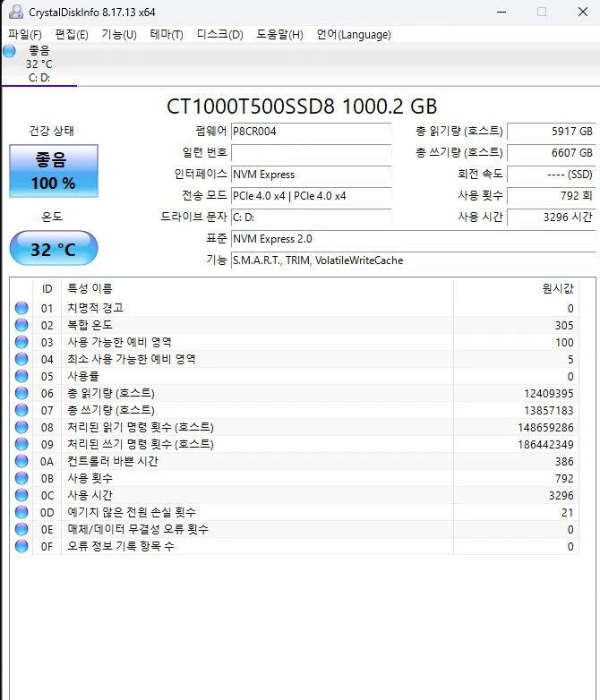Select the 복합 온도 attribute name
Screen dimensions: 600x700
[90, 325]
